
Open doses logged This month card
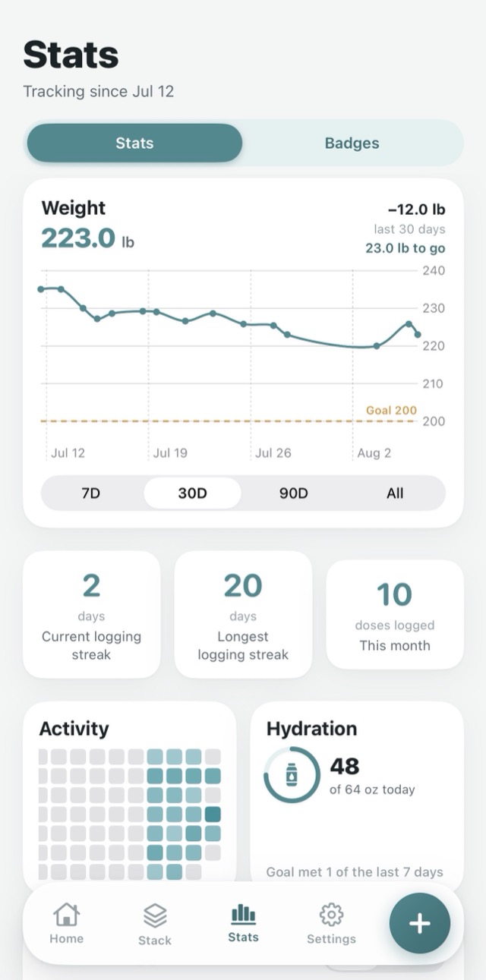pyautogui.click(x=395, y=614)
